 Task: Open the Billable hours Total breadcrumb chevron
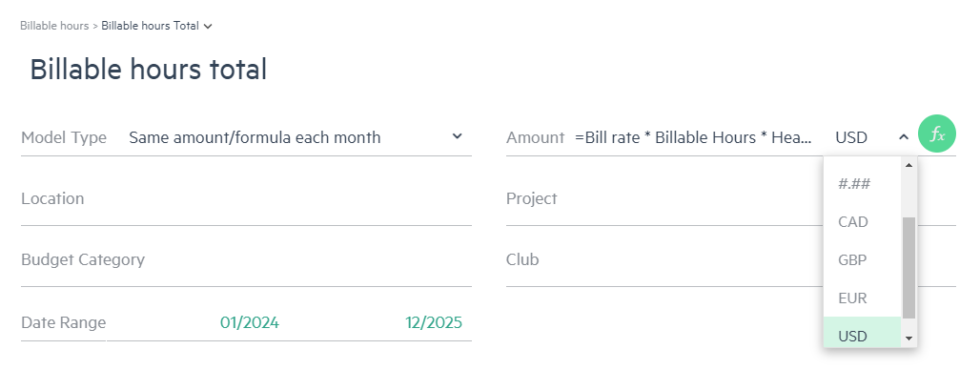pos(208,27)
